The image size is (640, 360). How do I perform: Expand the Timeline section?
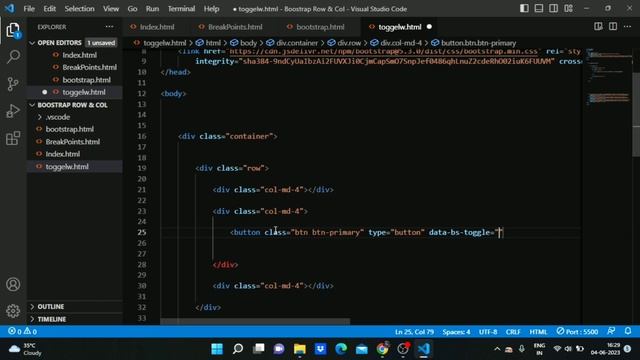click(x=75, y=319)
